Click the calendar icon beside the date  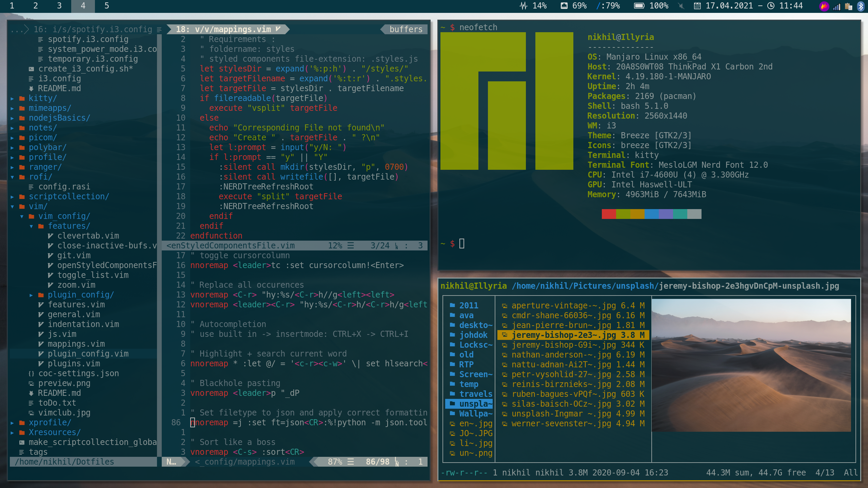(x=697, y=6)
